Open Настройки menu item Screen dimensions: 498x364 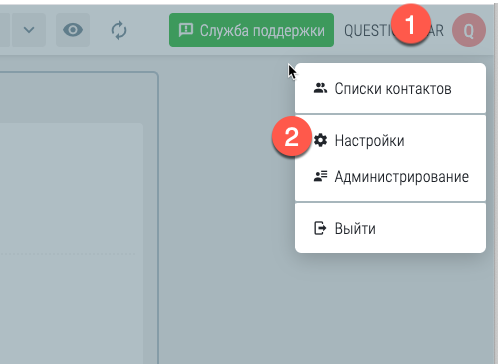click(x=390, y=140)
